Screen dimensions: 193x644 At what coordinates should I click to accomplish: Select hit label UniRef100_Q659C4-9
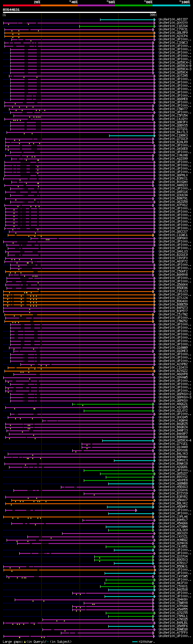(175, 66)
